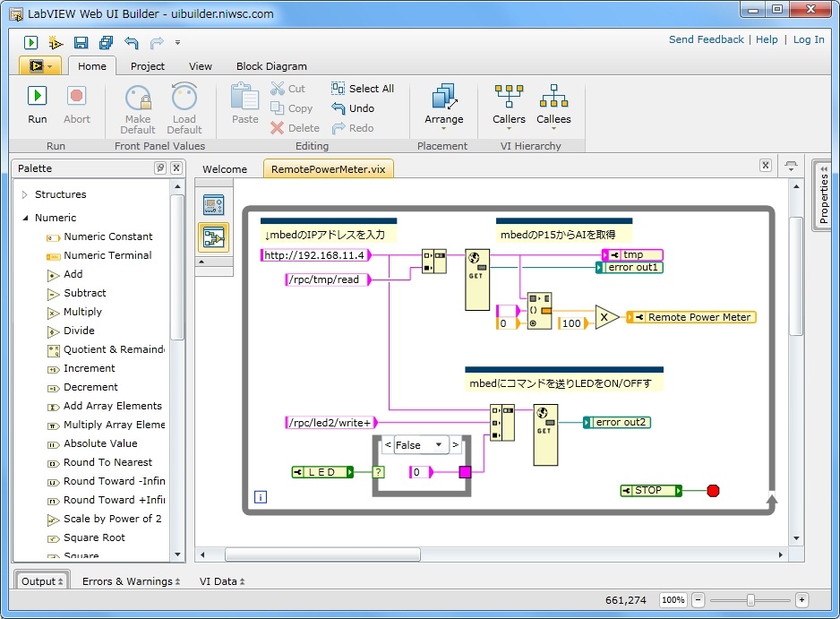Click the redo arrow in quick access toolbar
Viewport: 840px width, 619px height.
tap(157, 42)
